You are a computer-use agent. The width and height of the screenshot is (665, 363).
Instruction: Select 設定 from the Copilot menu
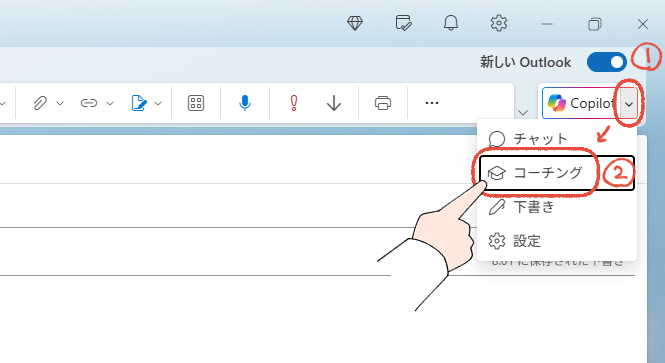[556, 241]
